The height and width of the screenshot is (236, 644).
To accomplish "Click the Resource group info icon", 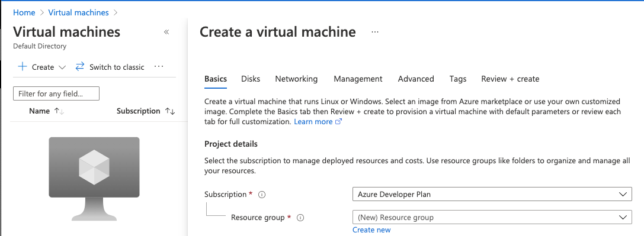I will tap(300, 218).
